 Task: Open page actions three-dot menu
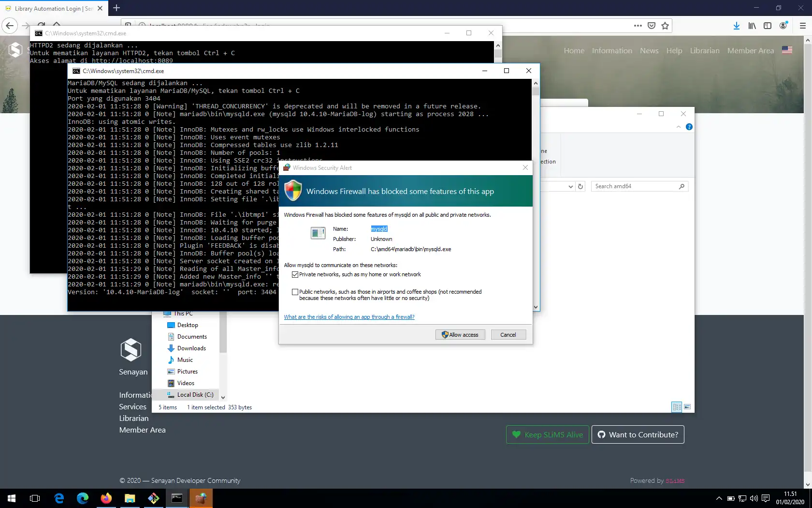tap(638, 26)
